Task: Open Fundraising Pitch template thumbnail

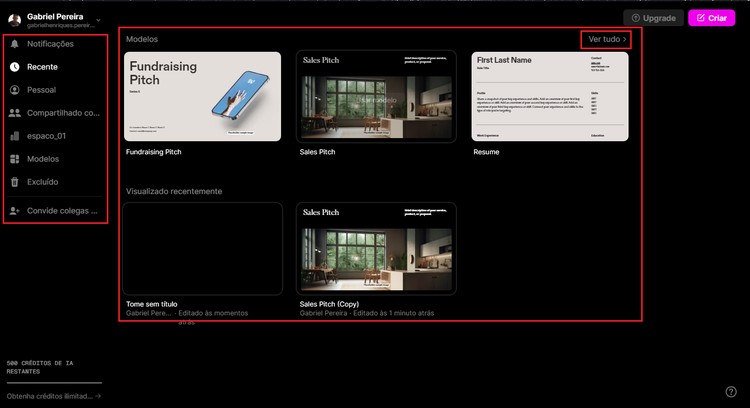Action: pos(202,96)
